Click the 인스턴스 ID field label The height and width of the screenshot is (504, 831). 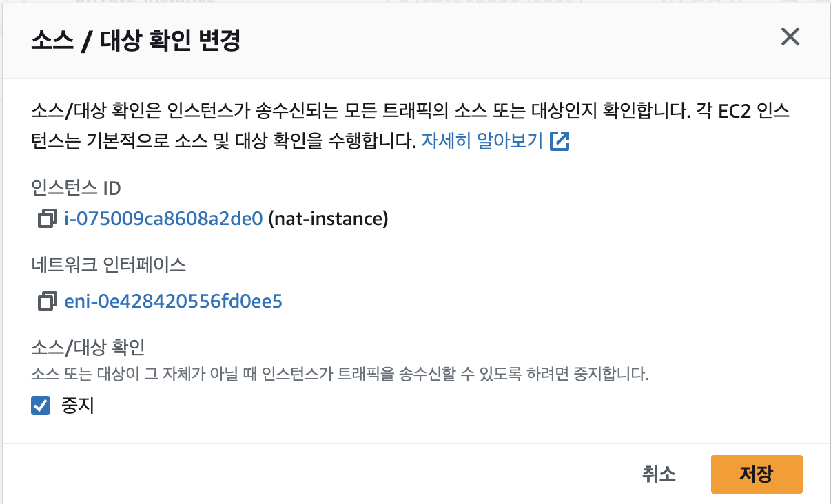click(x=76, y=188)
